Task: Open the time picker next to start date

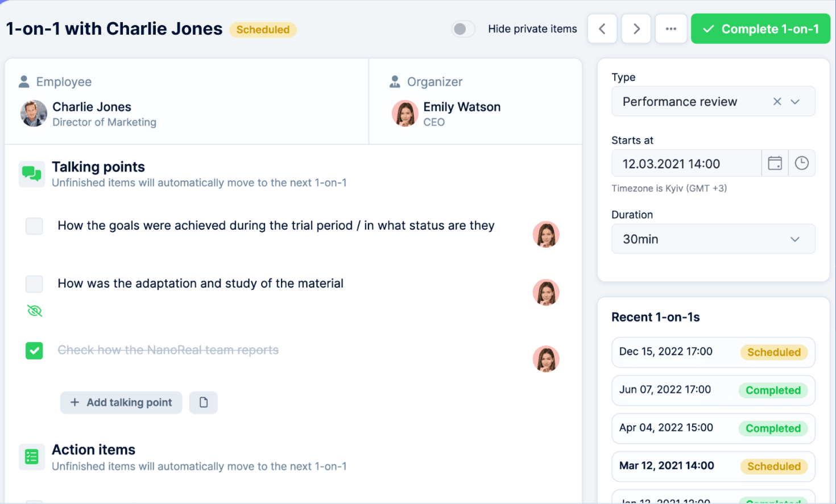Action: [802, 163]
